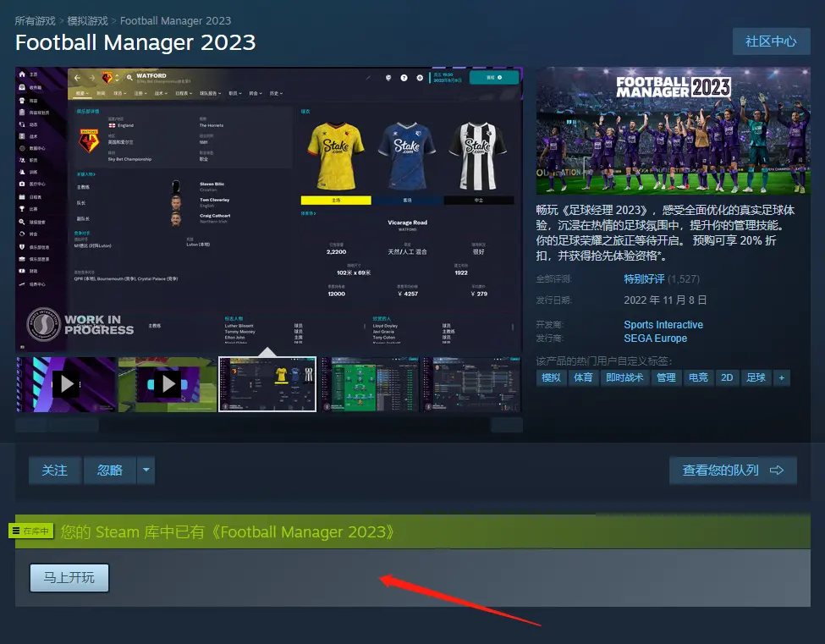Click the 即时战术 tag
Image resolution: width=825 pixels, height=644 pixels.
tap(624, 377)
